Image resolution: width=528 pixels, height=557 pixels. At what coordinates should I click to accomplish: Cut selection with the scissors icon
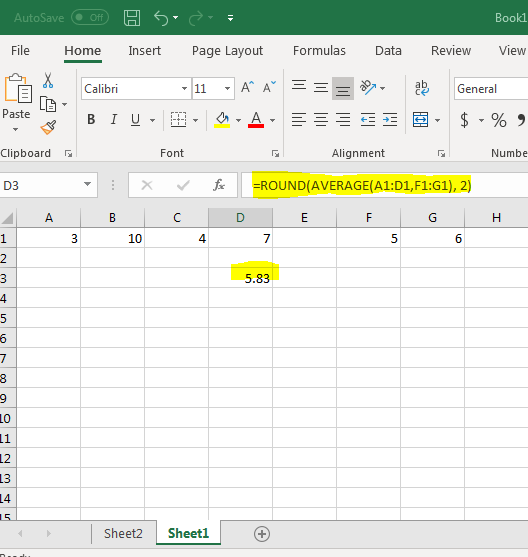click(x=48, y=81)
